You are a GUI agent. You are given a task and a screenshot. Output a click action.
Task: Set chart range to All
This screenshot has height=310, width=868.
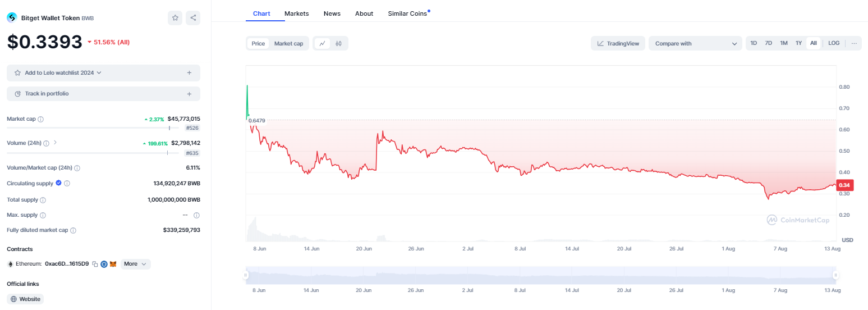814,43
